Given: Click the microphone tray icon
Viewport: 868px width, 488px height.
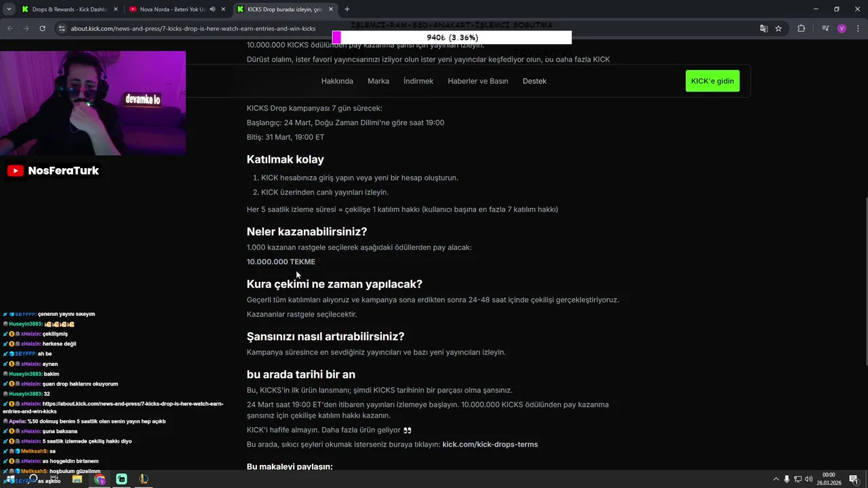Looking at the screenshot, I should 787,479.
